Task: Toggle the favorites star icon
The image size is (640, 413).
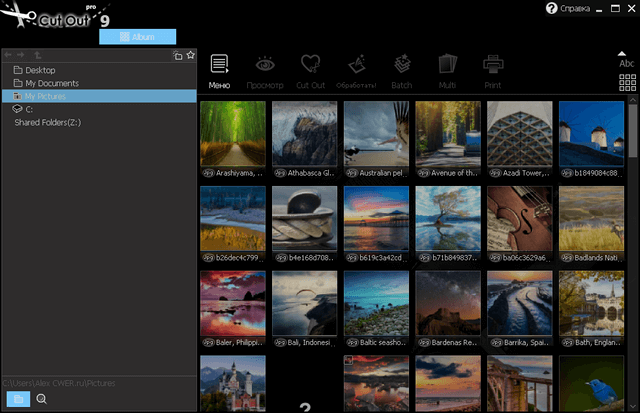Action: coord(191,55)
